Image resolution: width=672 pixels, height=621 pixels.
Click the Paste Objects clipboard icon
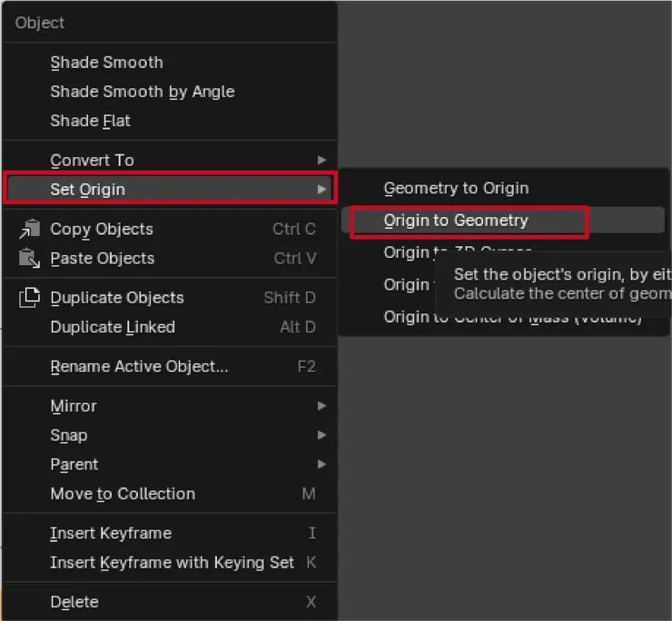[x=30, y=258]
